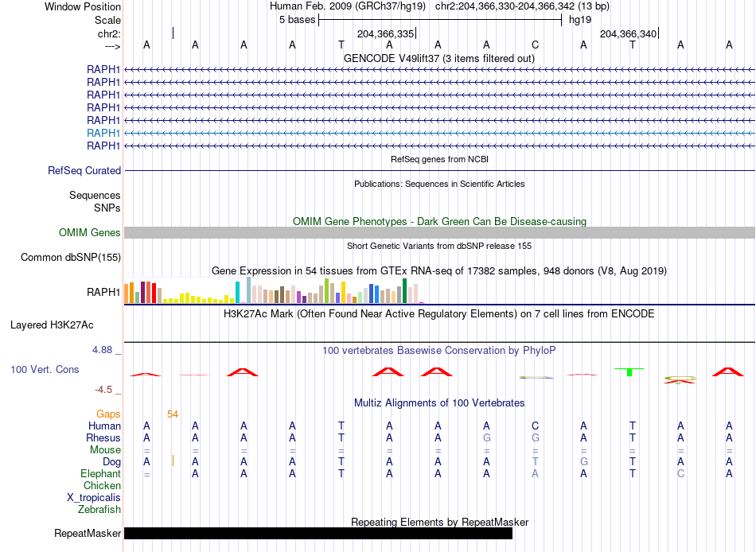Click 'Repeating Elements by RepeatMasker' title
Image resolution: width=756 pixels, height=552 pixels.
[x=440, y=522]
